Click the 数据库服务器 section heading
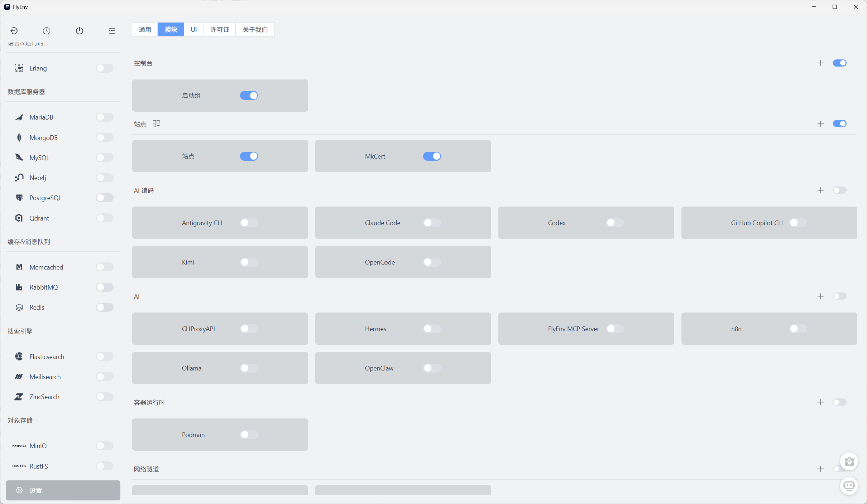This screenshot has height=504, width=867. point(27,92)
